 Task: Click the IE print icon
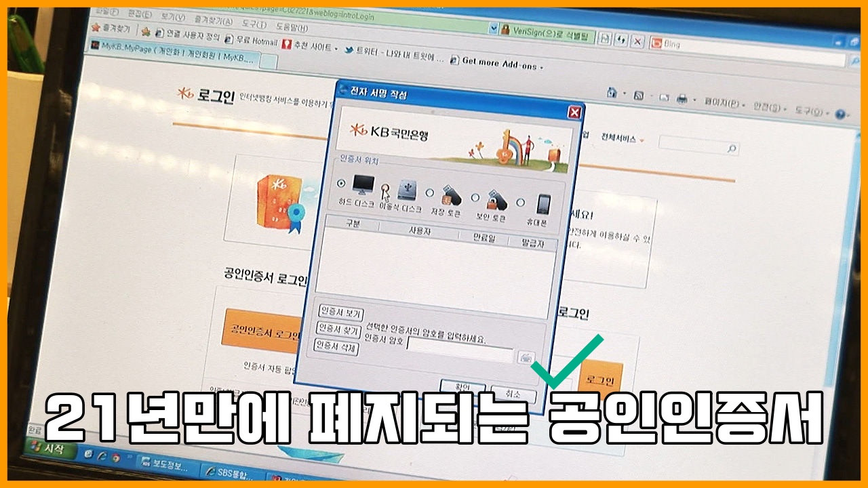(682, 100)
